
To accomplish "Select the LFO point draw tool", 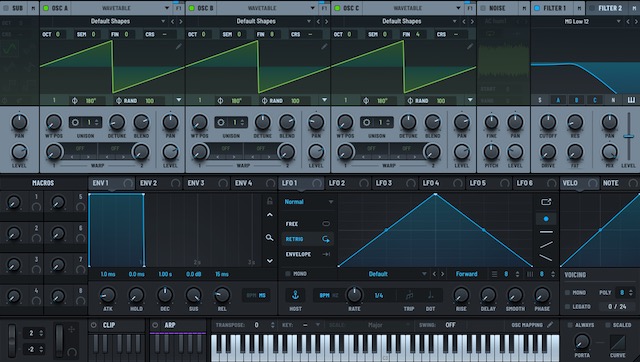I will (x=546, y=219).
